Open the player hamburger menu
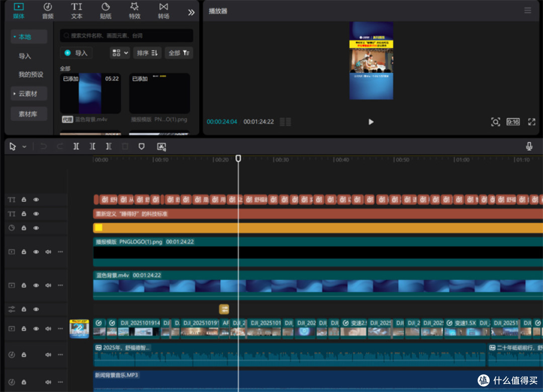Screen dimensions: 543x392 click(527, 11)
